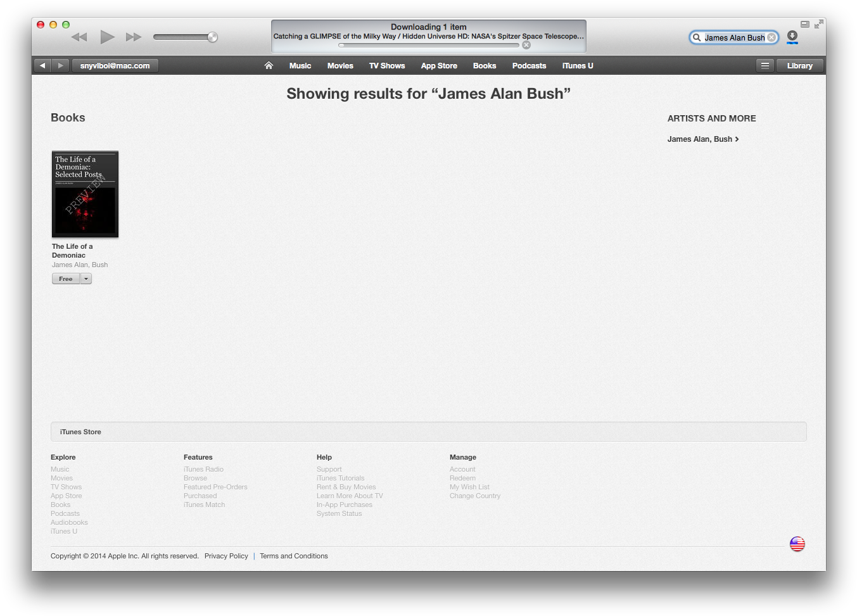Open the Featured Pre-Orders link
Screen dimensions: 857x616
[x=215, y=487]
